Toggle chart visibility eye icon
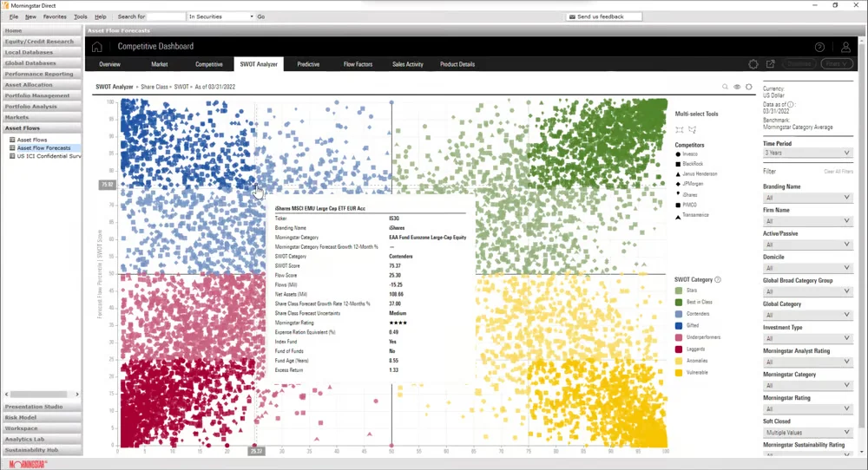The image size is (868, 470). click(737, 87)
